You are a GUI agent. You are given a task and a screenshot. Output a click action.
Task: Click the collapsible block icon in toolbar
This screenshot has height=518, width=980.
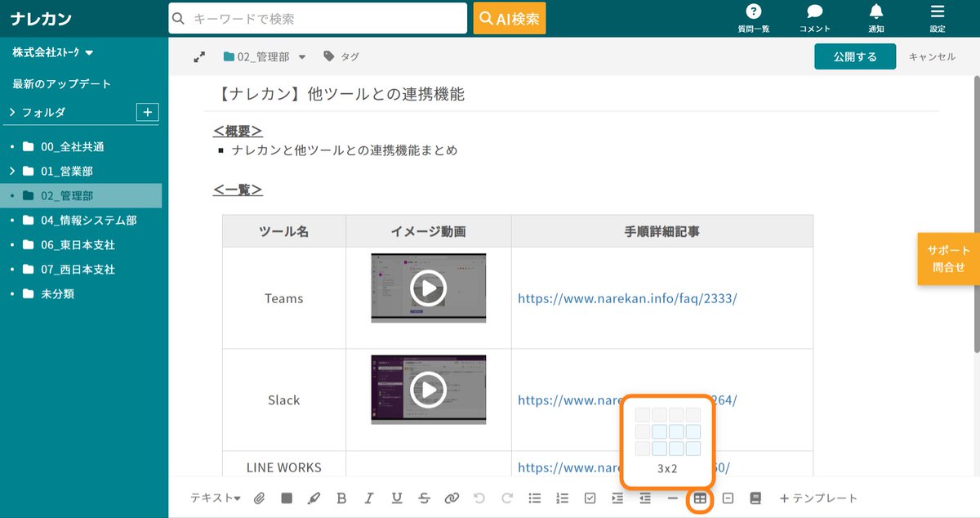[728, 498]
